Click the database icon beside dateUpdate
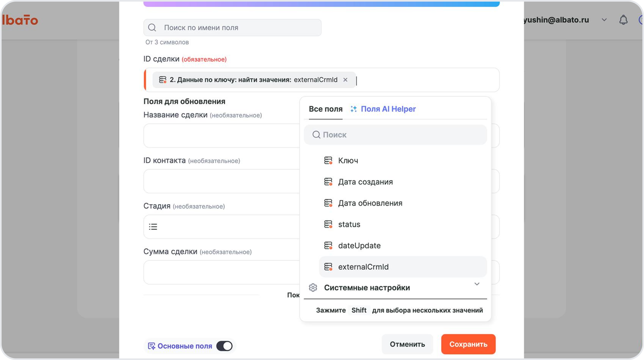Screen dimensions: 644x360 click(328, 246)
